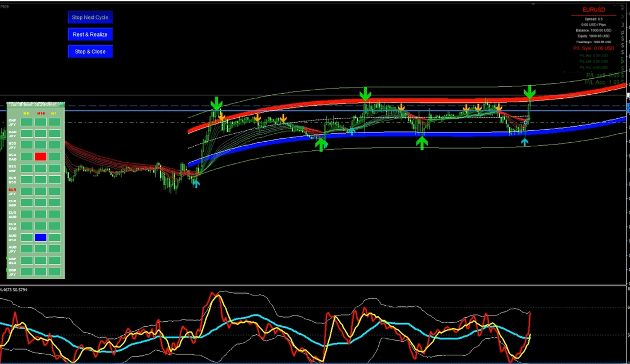Click the red M15 column header
This screenshot has width=630, height=364.
pos(41,114)
